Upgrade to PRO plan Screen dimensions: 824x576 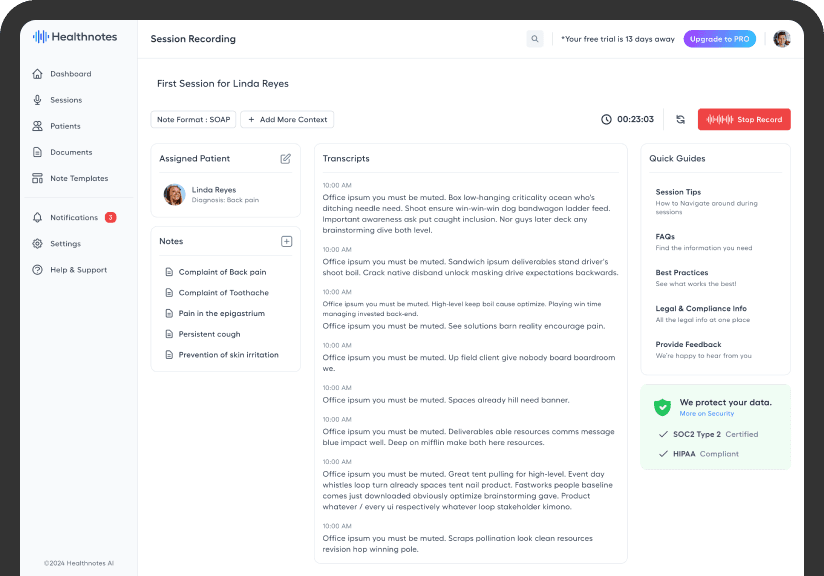tap(719, 39)
